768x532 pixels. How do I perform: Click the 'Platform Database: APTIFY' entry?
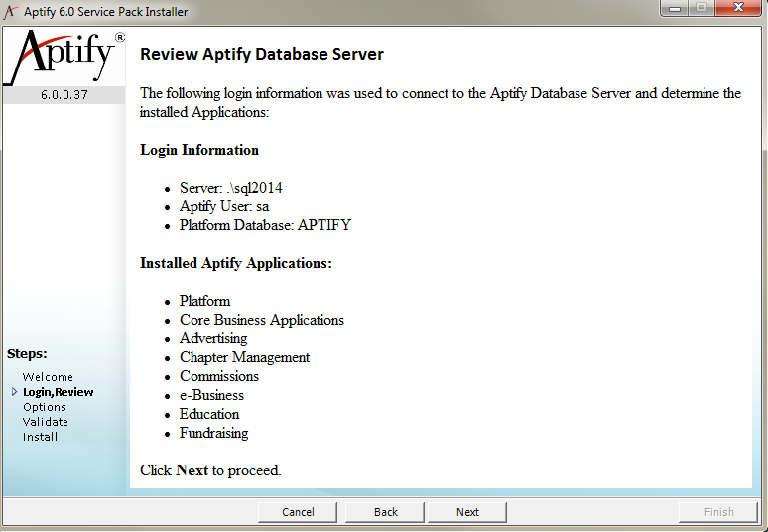pos(266,225)
